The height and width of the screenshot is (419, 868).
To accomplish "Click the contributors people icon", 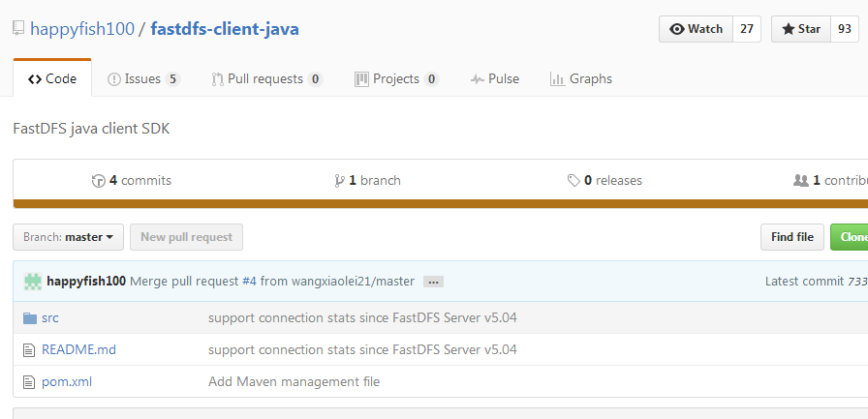I will 800,181.
